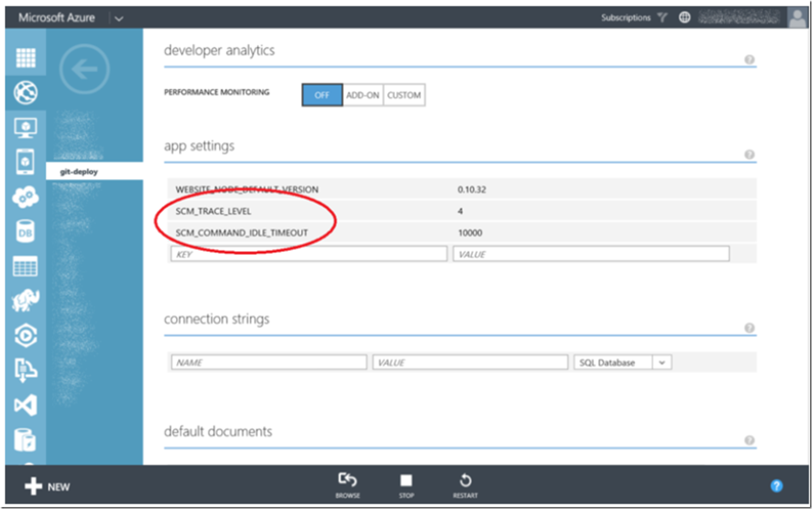This screenshot has width=812, height=509.
Task: Show help for app settings section
Action: (749, 155)
